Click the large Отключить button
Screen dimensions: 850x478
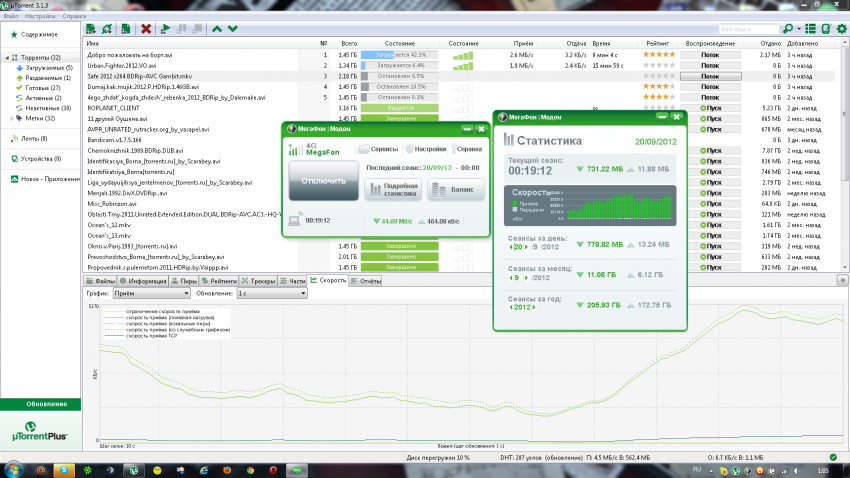coord(322,182)
